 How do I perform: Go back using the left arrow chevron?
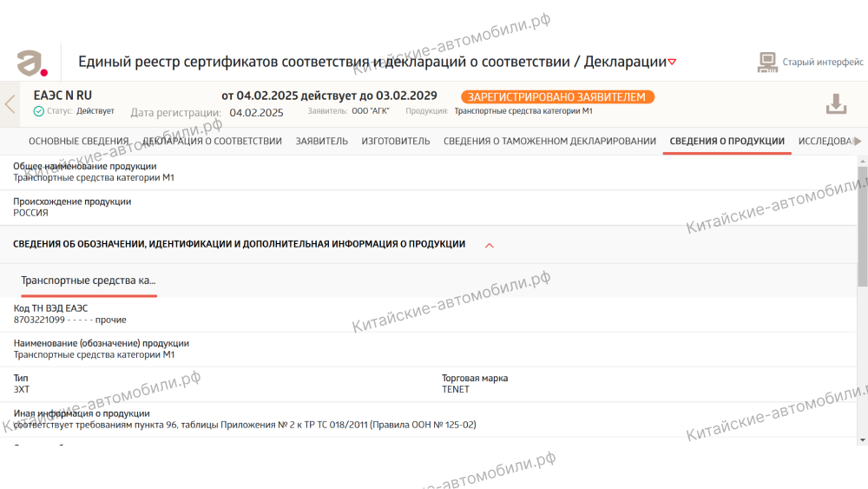(10, 104)
